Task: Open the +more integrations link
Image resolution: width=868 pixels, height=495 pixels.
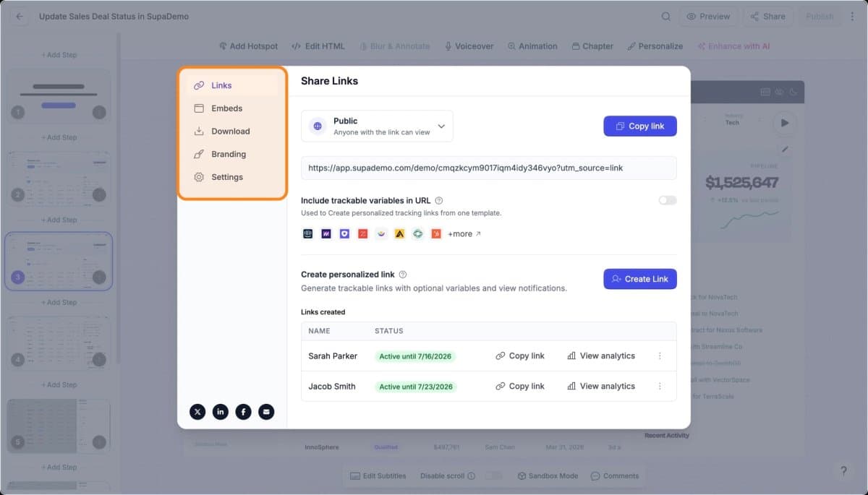Action: click(464, 234)
